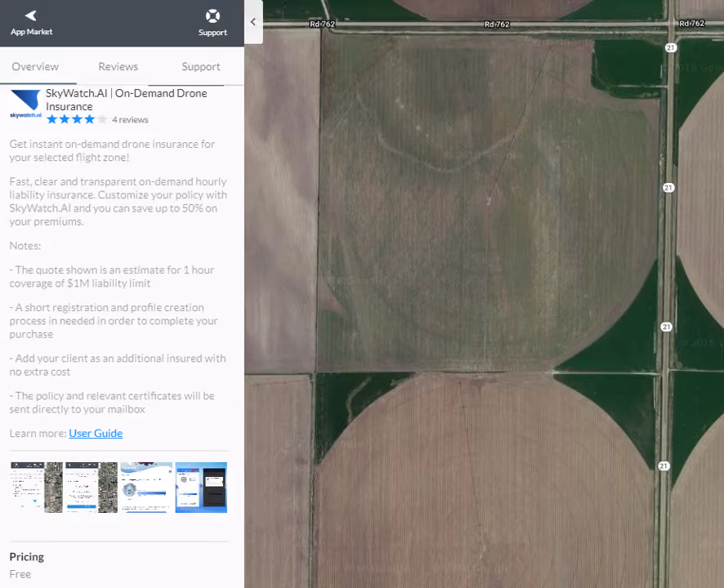
Task: Click the SkyWatch.AI logo icon
Action: [x=25, y=104]
